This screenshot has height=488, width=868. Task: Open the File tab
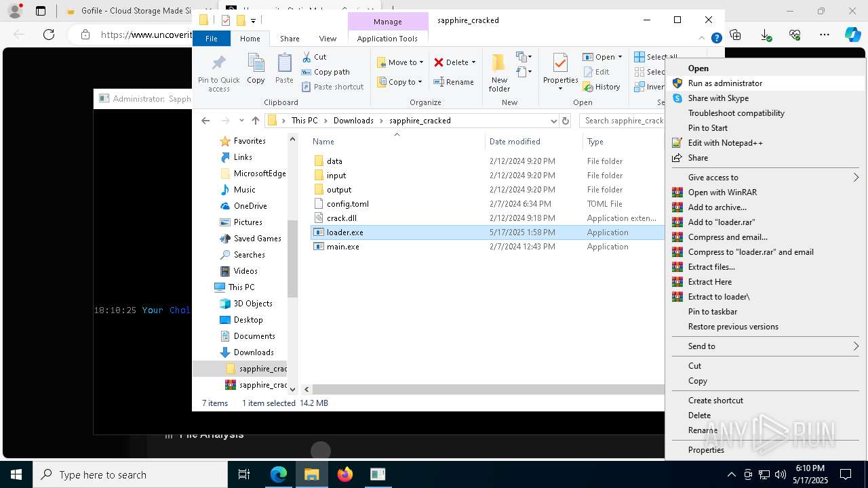pos(212,39)
